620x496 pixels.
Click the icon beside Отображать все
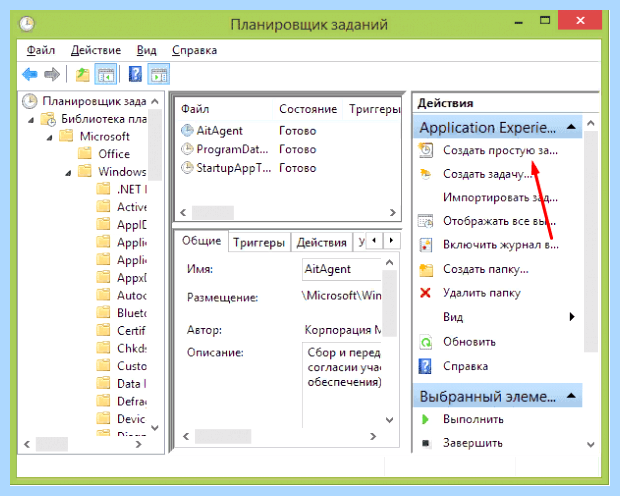(425, 221)
